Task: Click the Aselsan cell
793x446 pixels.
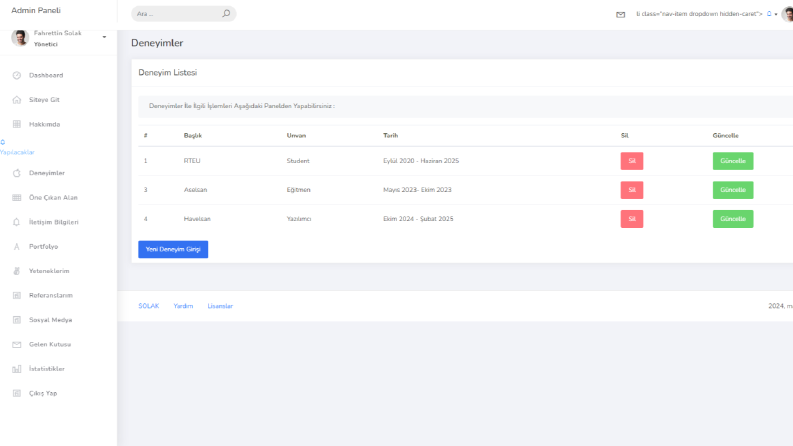Action: pyautogui.click(x=195, y=190)
